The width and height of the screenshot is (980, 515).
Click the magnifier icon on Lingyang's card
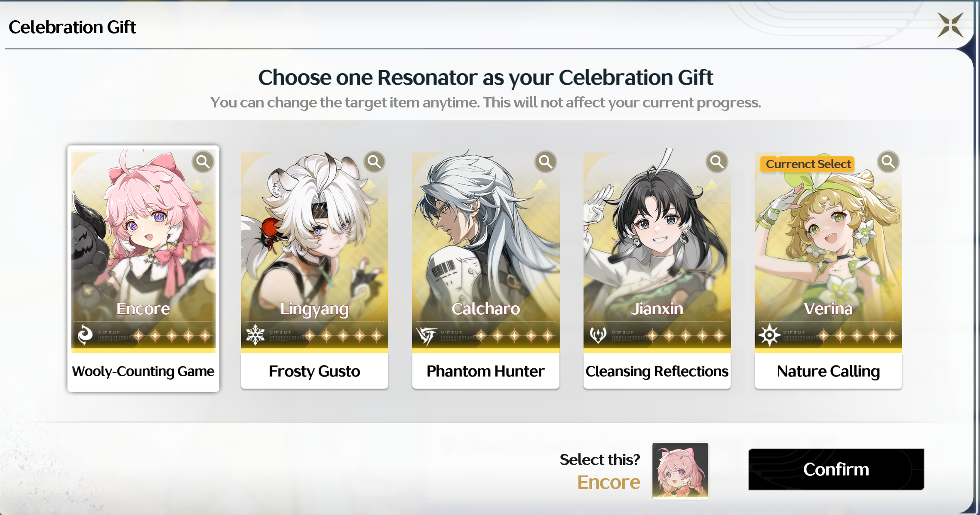pos(374,162)
